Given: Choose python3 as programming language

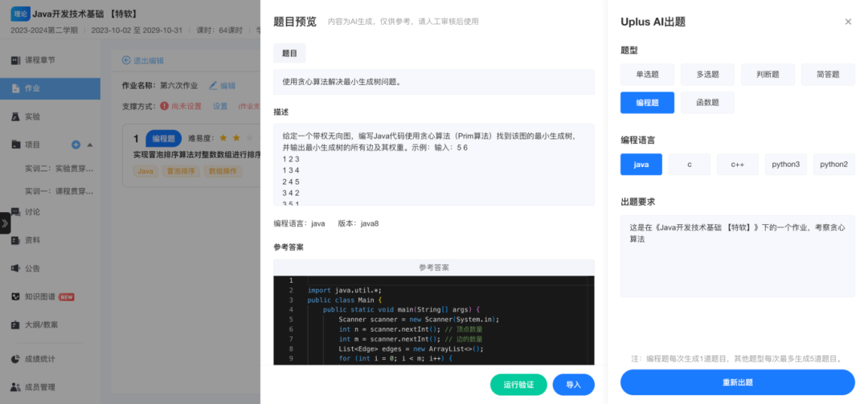Looking at the screenshot, I should (785, 164).
